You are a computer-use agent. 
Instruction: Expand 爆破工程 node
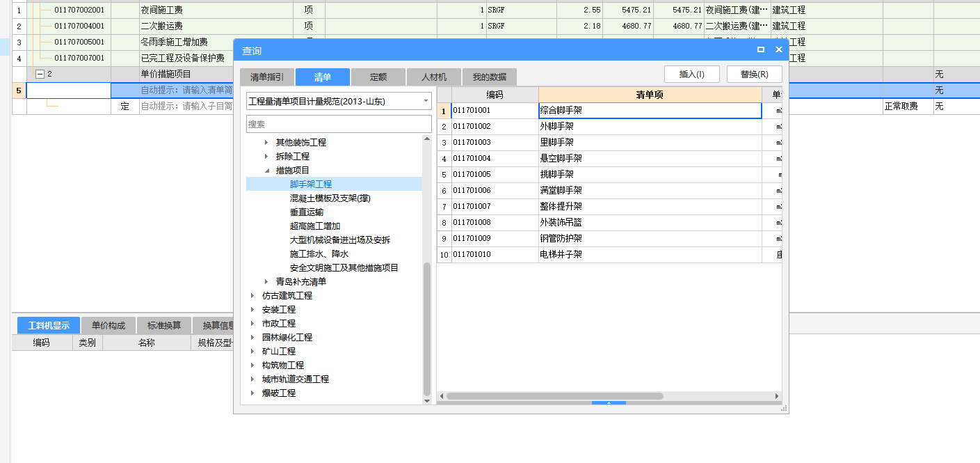click(252, 393)
